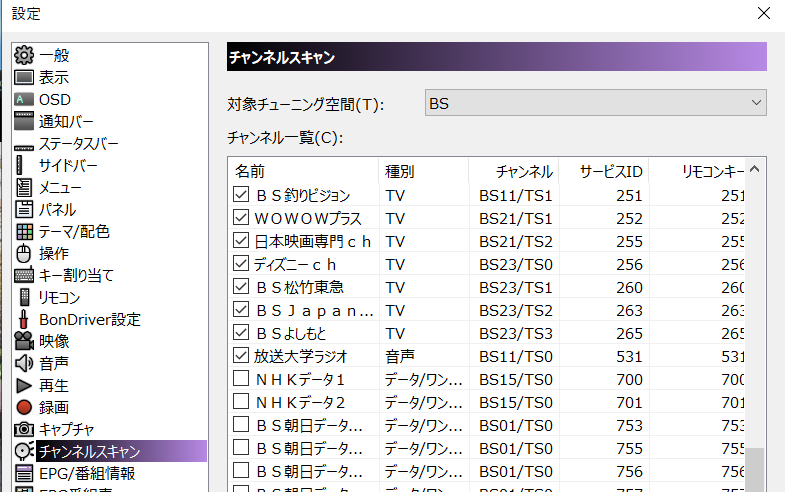Click the satellite dish icon for チャンネルスキャン

[24, 451]
